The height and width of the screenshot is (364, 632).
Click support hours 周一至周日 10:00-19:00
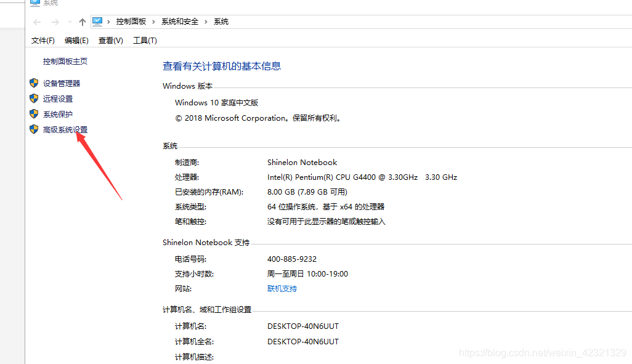tap(307, 274)
